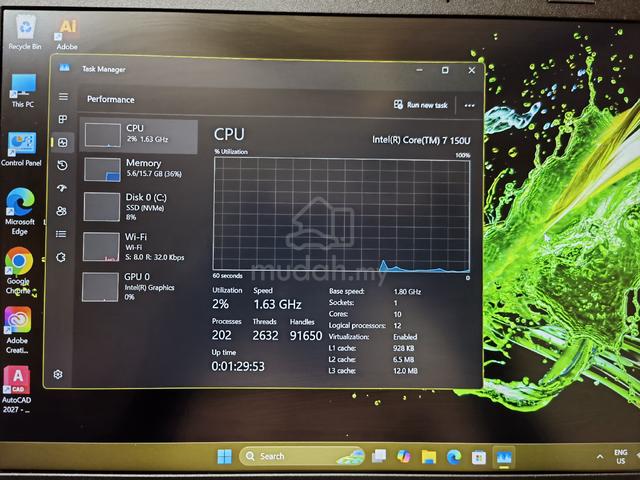Open the Task Manager hamburger navigation menu
Screen dimensions: 640x480
pos(63,97)
